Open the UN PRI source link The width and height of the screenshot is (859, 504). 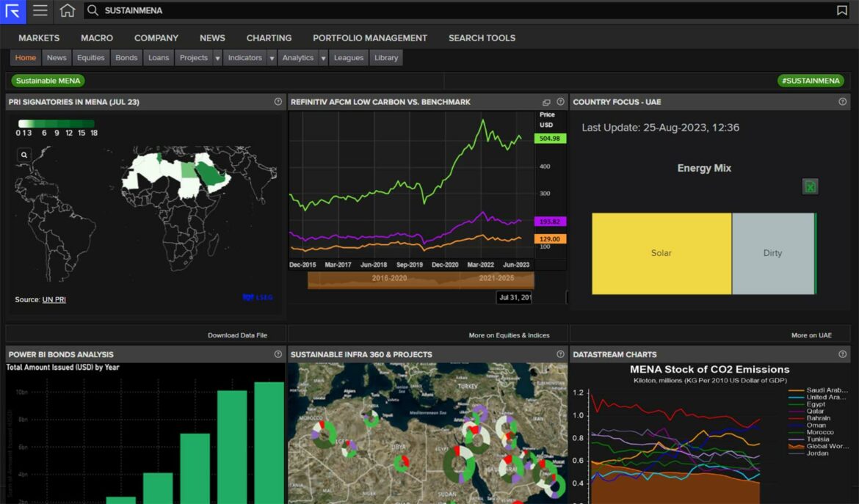(54, 299)
